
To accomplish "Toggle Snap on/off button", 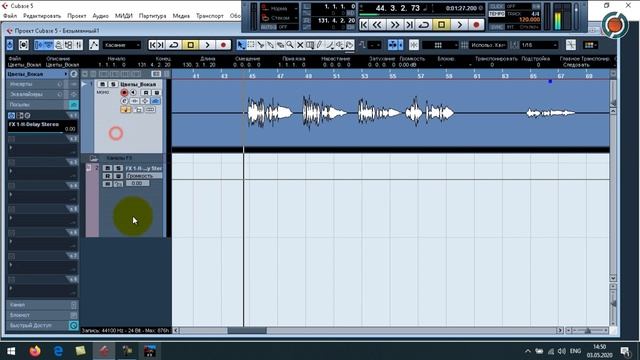I will [413, 45].
